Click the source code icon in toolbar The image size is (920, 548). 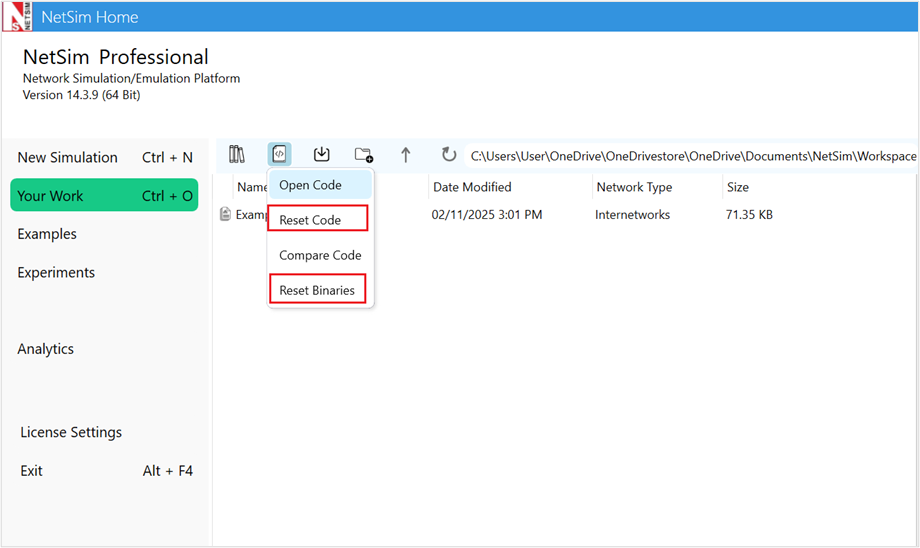click(x=279, y=154)
